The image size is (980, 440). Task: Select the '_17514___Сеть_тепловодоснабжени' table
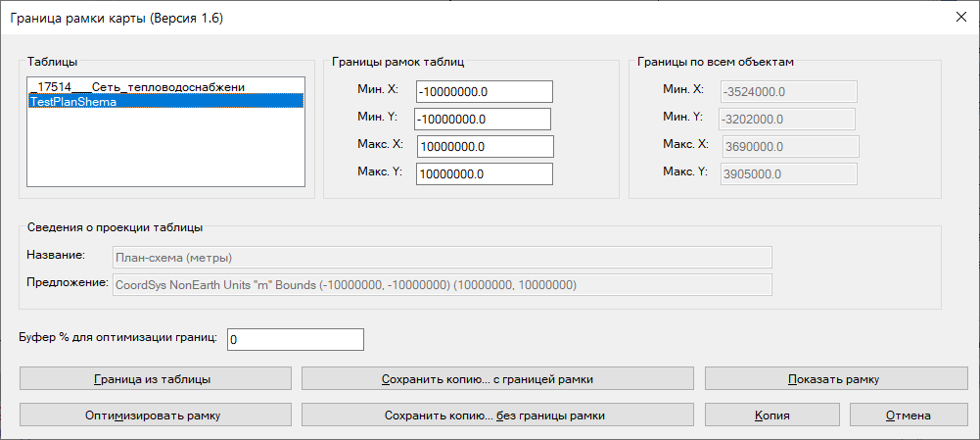click(x=137, y=87)
